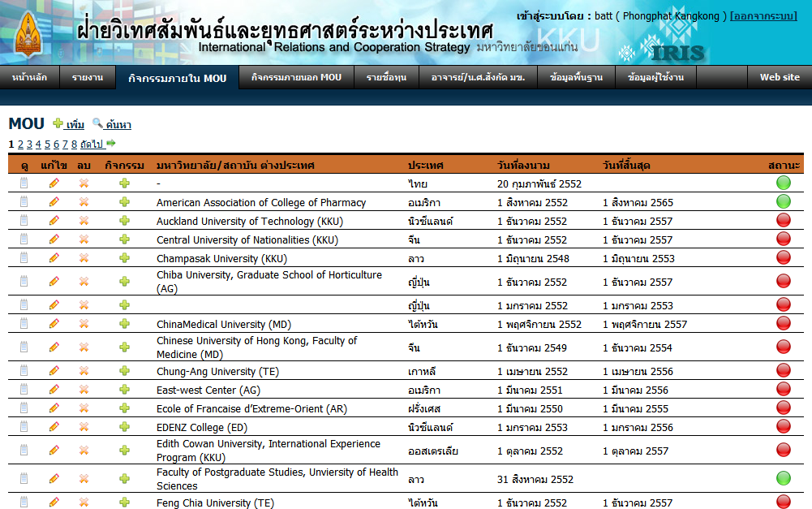Open the ข้อมูลผู้ใช้งาน tab

coord(655,77)
